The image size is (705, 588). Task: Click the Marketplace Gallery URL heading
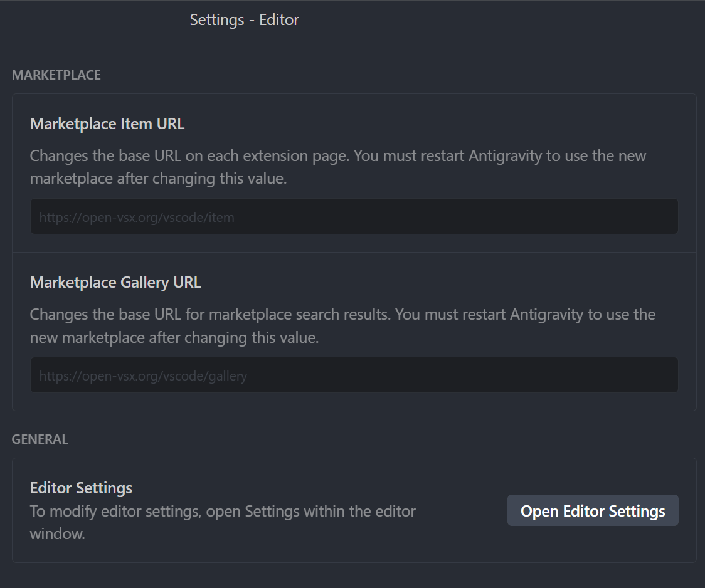[x=115, y=282]
